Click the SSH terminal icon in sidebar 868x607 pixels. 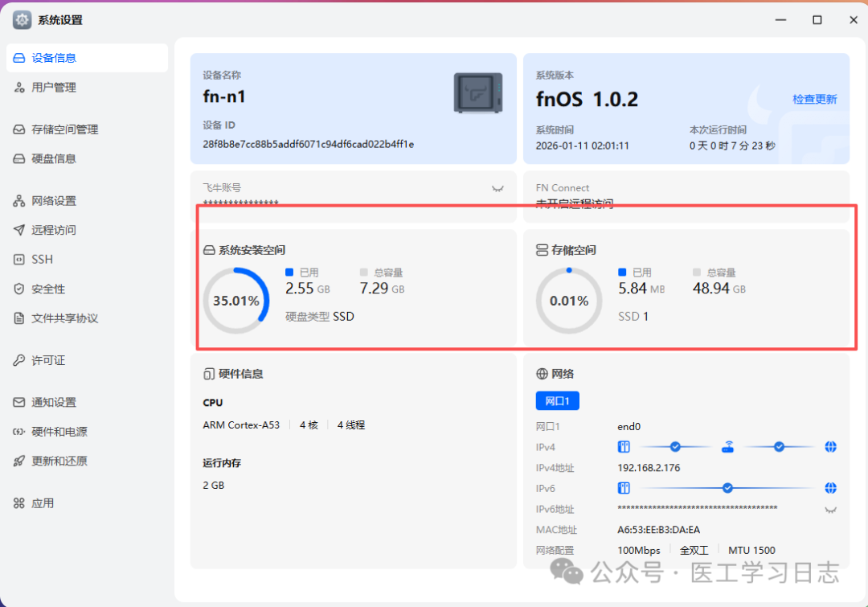tap(19, 260)
